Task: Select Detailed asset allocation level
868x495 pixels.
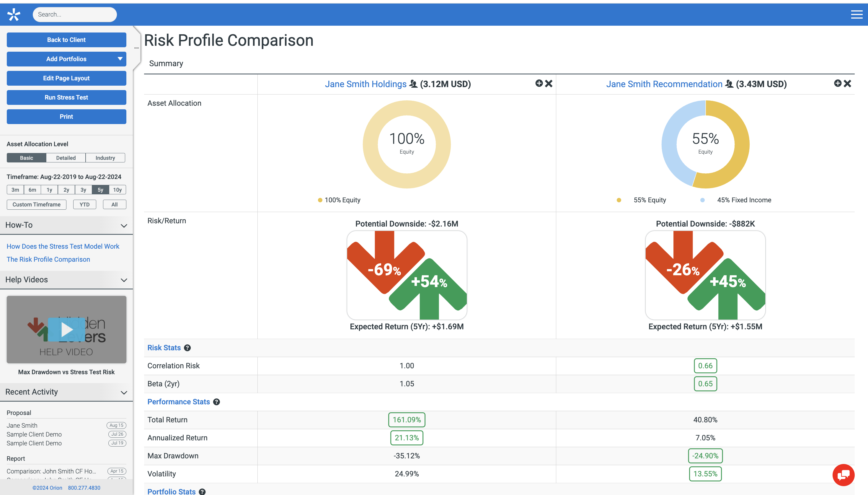Action: point(66,158)
